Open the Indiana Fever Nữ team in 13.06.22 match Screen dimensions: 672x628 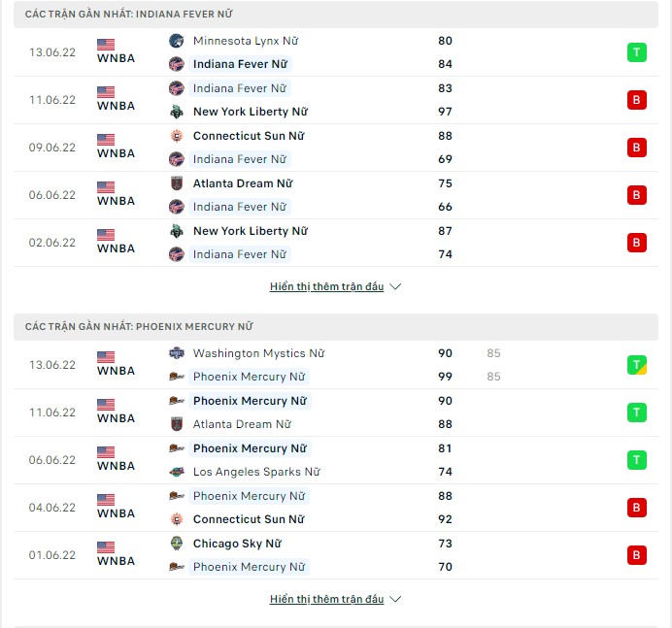[x=240, y=64]
